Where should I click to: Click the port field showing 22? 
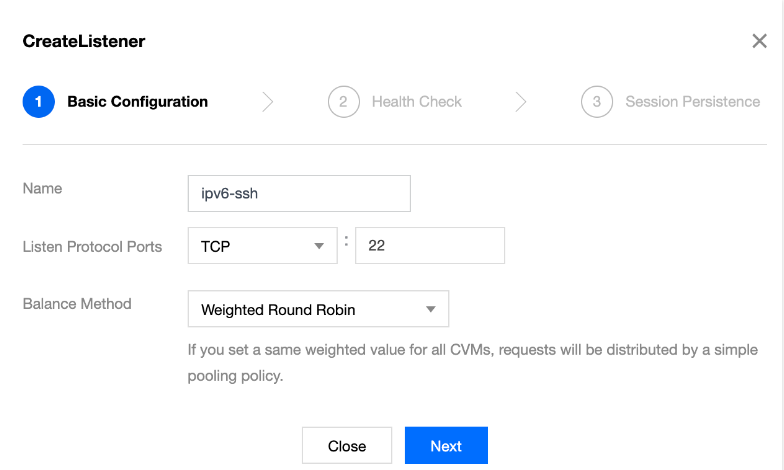[429, 246]
